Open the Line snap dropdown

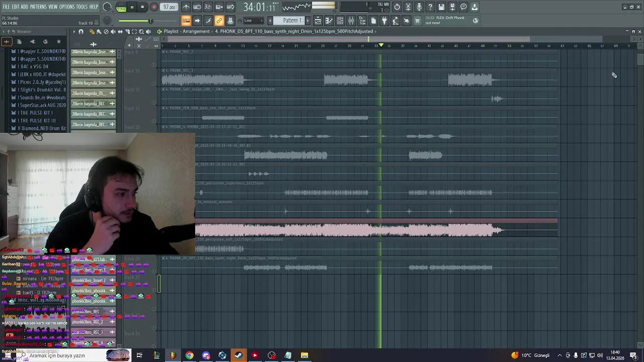click(253, 21)
